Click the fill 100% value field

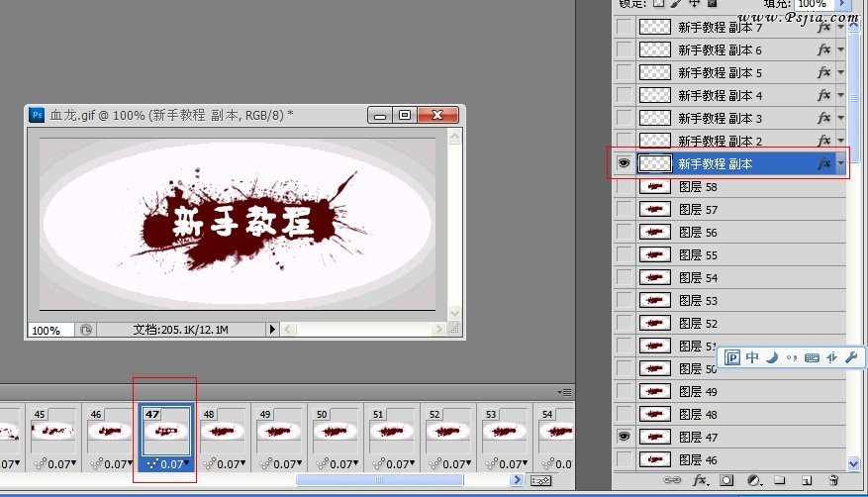click(814, 3)
